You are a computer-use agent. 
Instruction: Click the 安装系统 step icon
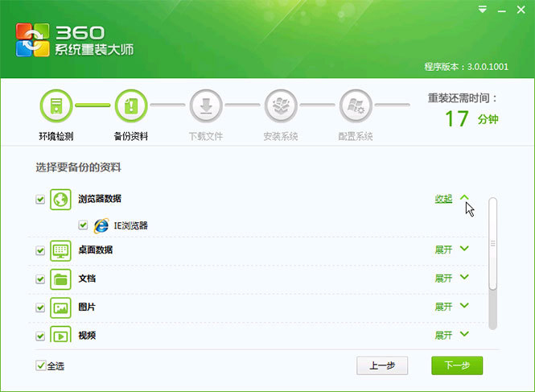[281, 105]
